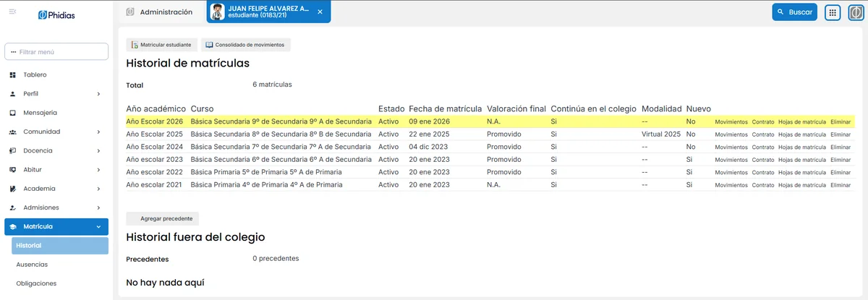
Task: Click Eliminar for Año escolar 2021
Action: pyautogui.click(x=841, y=185)
